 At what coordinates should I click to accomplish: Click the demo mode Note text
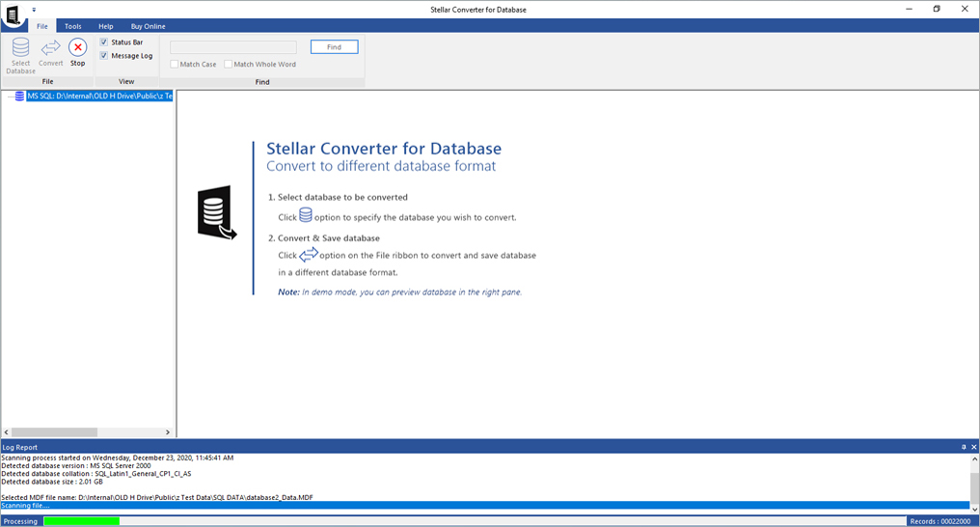point(400,291)
